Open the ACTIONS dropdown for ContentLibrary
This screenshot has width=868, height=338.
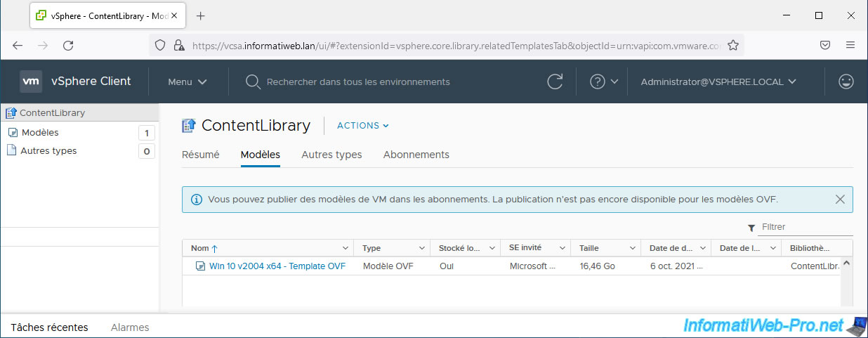[x=362, y=126]
